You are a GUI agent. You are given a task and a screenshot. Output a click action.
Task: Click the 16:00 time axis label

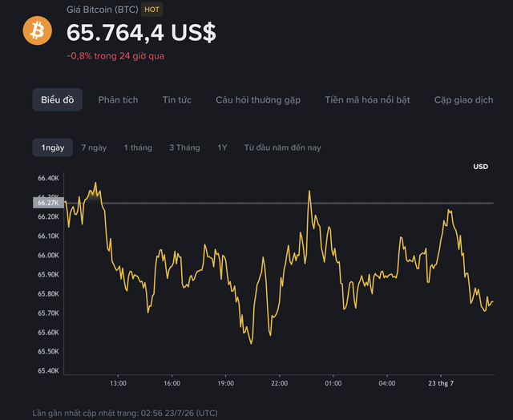172,383
